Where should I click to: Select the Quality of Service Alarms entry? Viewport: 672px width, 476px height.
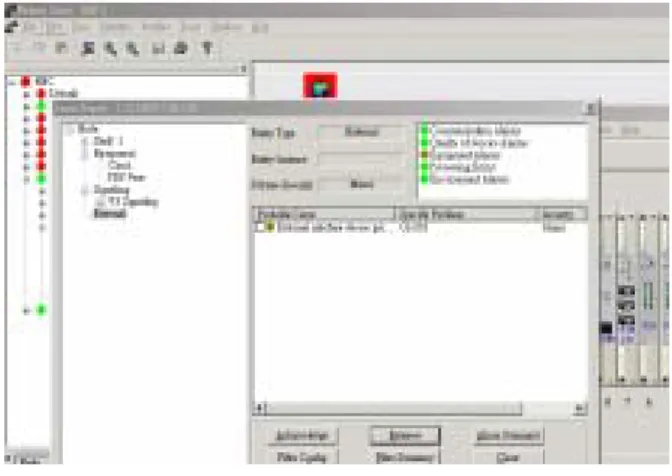pyautogui.click(x=474, y=143)
